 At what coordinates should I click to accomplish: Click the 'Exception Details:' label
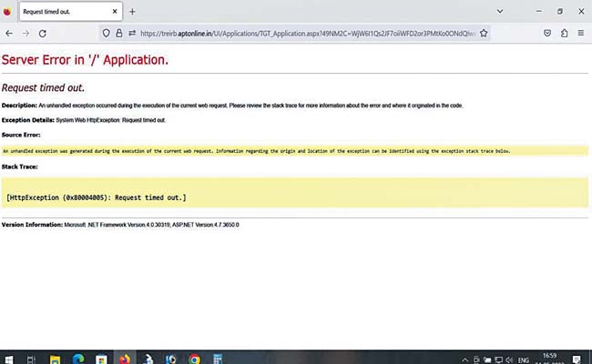(x=28, y=120)
